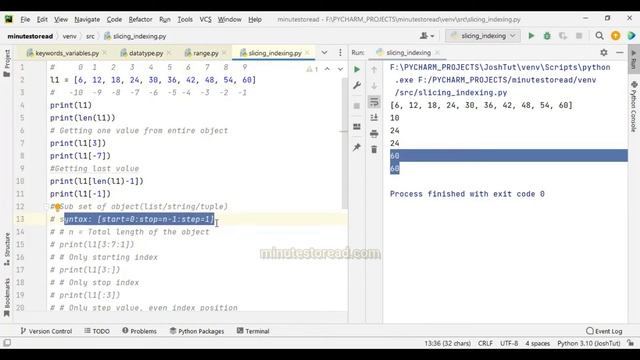Screen dimensions: 640x360
Task: Toggle Scroll to End in Run console
Action: coord(374,118)
